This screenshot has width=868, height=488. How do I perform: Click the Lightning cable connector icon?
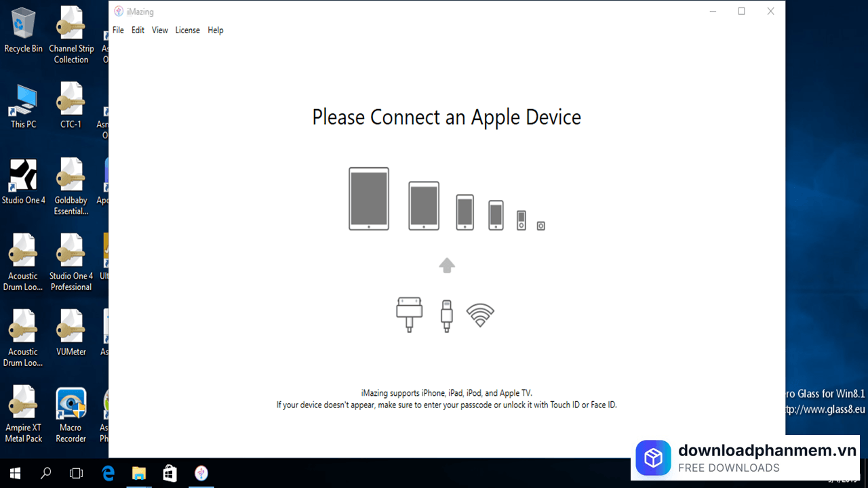tap(446, 316)
